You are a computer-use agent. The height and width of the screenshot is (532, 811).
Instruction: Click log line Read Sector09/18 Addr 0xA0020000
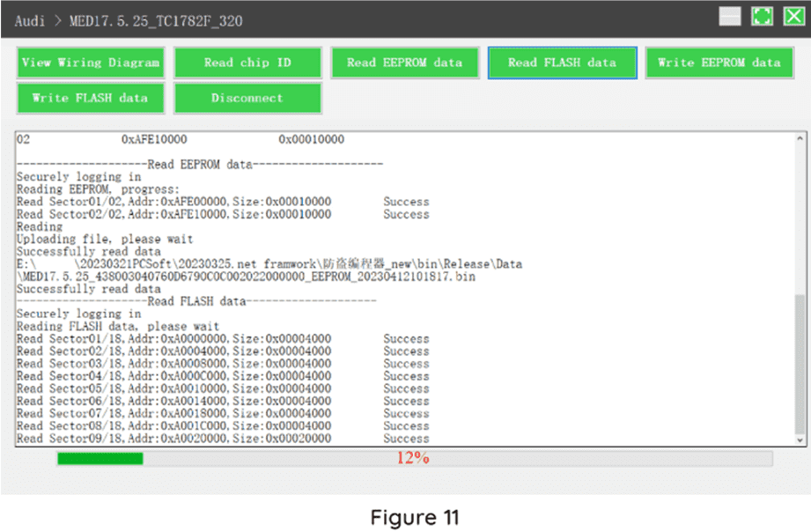[223, 439]
